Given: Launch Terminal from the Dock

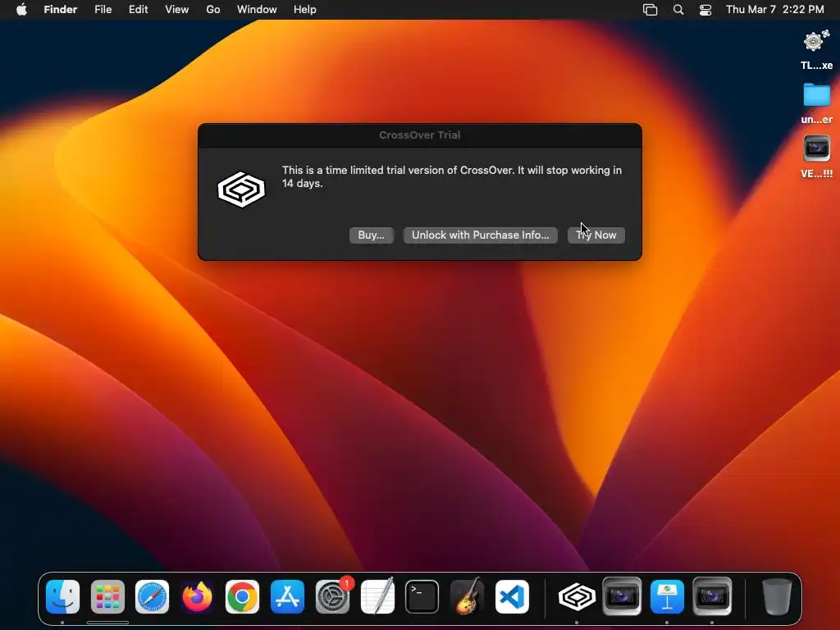Looking at the screenshot, I should tap(422, 597).
